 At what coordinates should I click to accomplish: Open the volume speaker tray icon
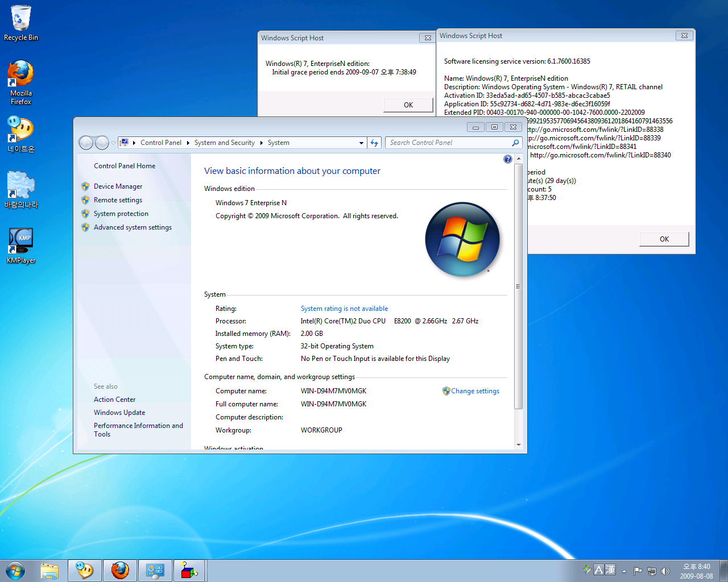665,571
